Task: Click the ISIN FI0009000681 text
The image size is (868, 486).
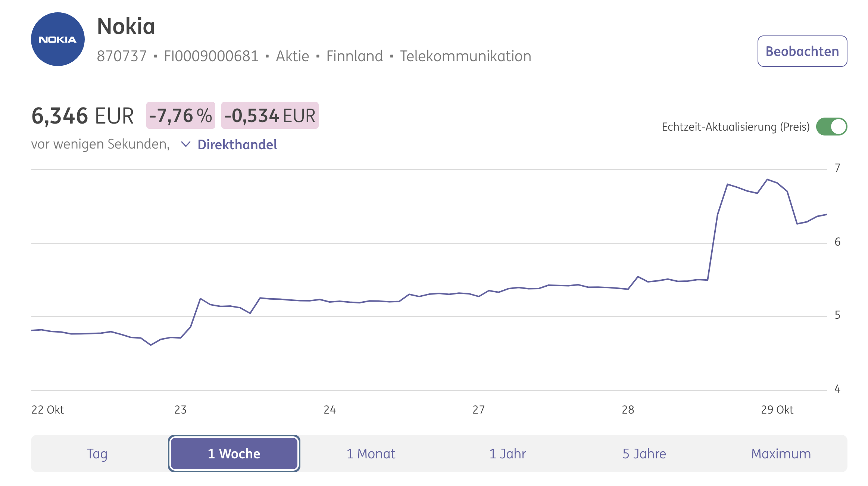Action: 211,56
